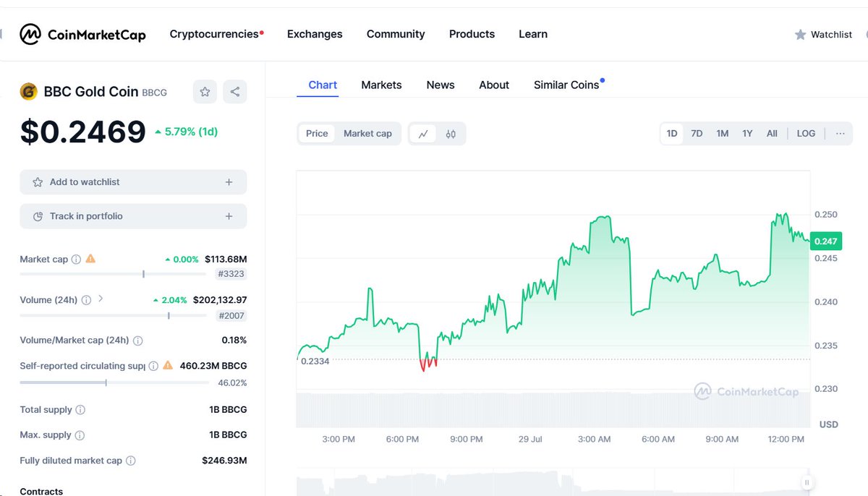Click the 460.23M BBCG supply value
Screen dimensions: 868x496
click(213, 366)
